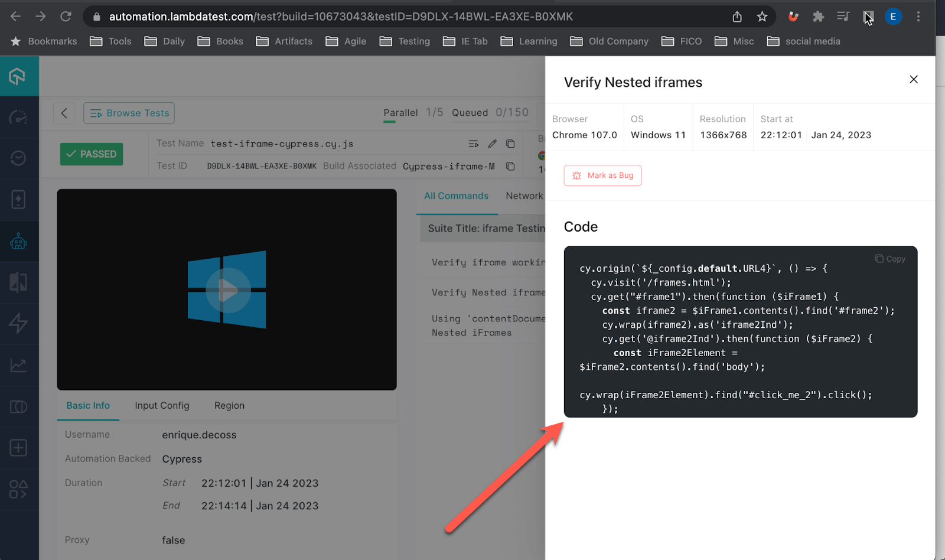Open Chrome's three-dot menu
945x560 pixels.
918,17
